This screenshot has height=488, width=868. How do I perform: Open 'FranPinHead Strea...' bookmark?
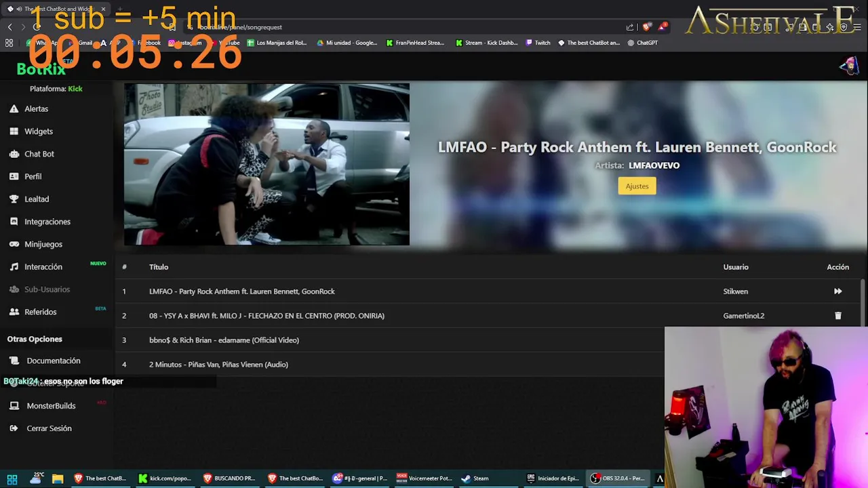415,43
